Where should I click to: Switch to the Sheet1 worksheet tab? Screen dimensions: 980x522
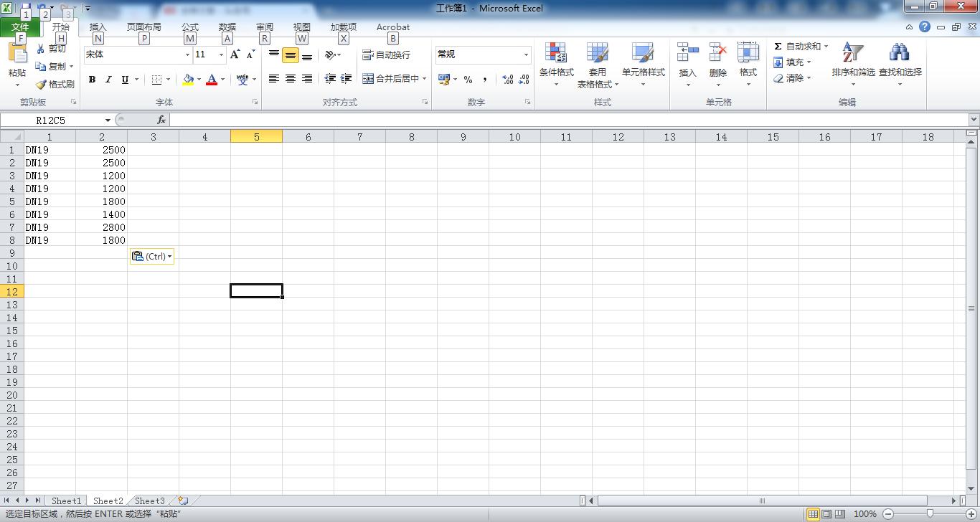point(66,500)
